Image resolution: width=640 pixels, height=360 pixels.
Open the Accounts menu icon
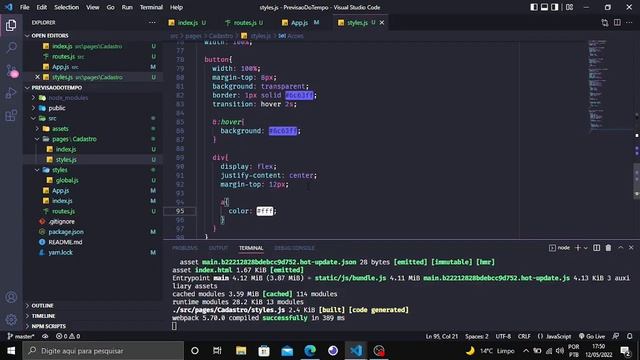[11, 297]
